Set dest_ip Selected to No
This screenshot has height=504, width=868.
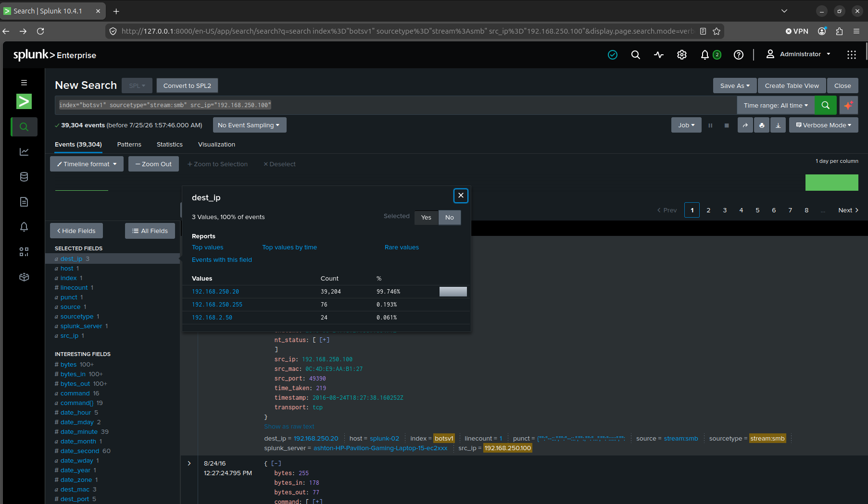point(450,217)
